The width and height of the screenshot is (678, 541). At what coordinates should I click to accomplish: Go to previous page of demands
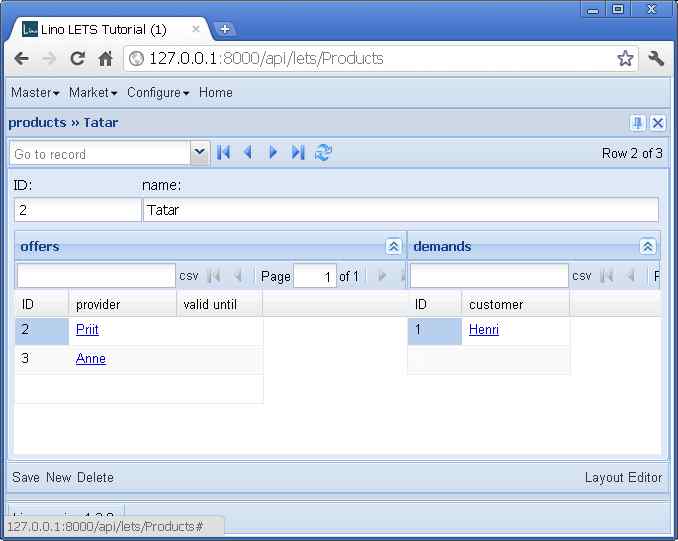pos(630,275)
